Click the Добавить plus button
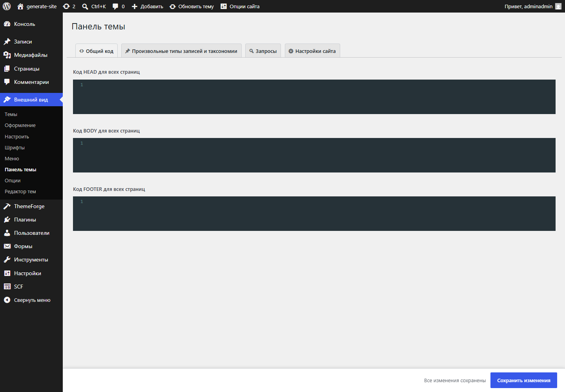 click(147, 6)
